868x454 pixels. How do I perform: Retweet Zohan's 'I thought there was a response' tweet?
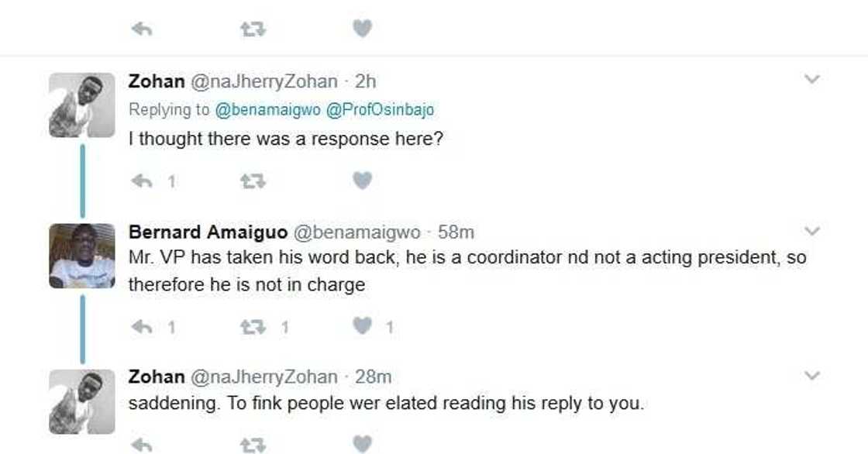253,181
